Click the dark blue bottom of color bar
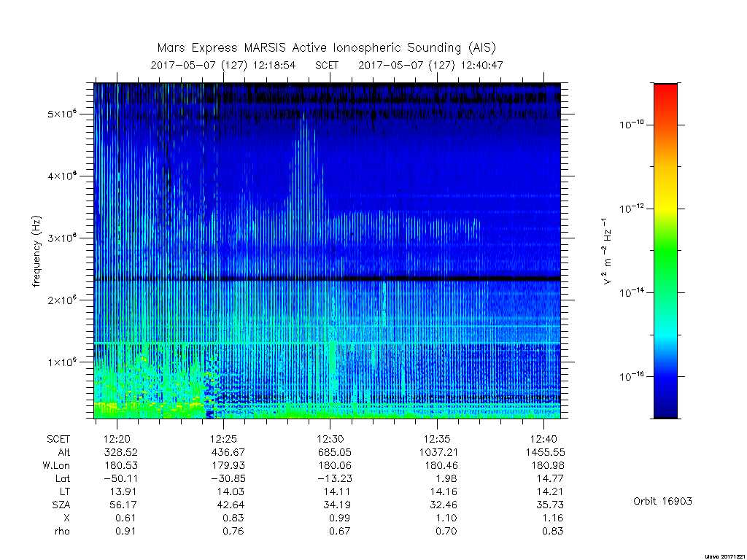This screenshot has width=747, height=560. 665,407
